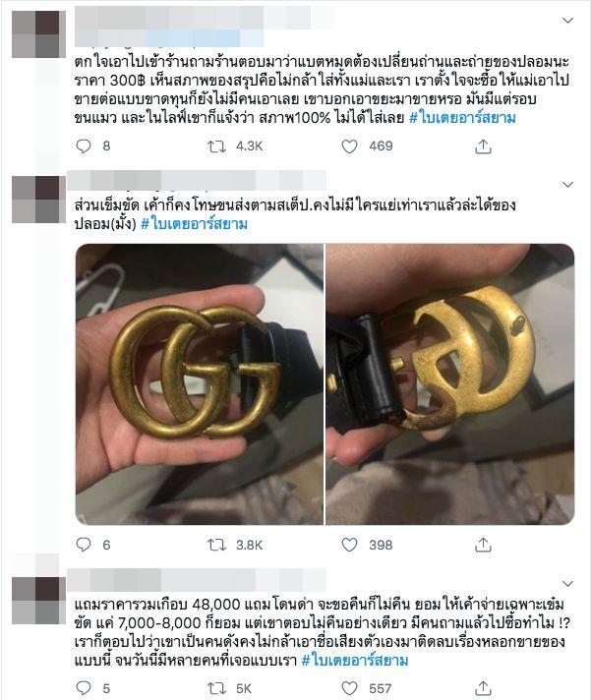Reply to the tweet with 5 comments
591x700 pixels.
[84, 688]
